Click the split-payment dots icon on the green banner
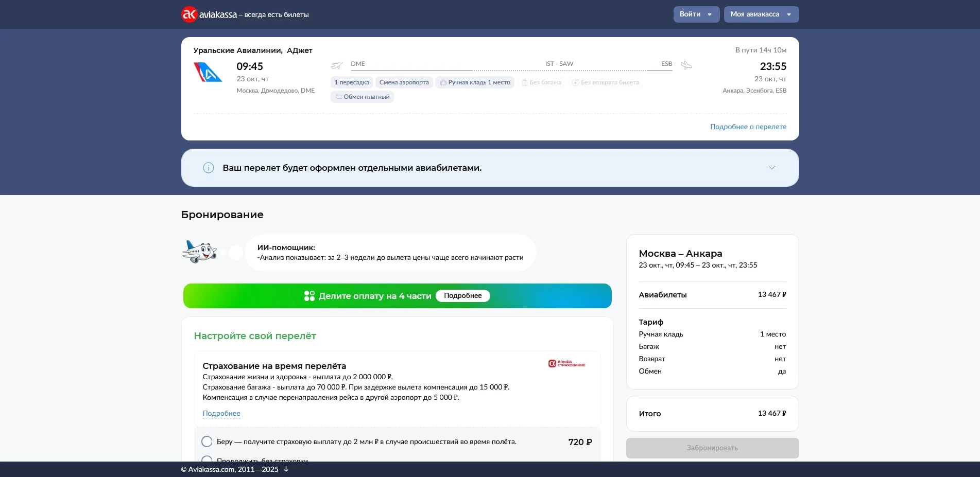The image size is (980, 477). [x=309, y=296]
